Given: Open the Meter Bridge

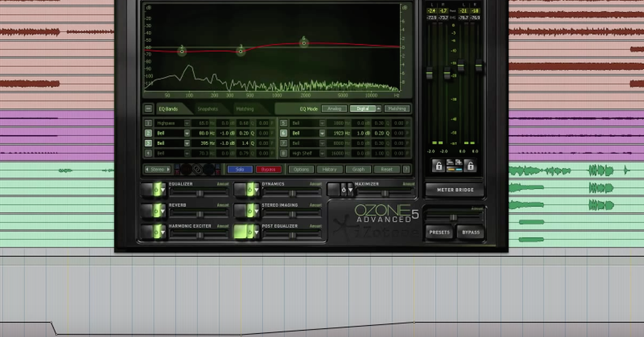Looking at the screenshot, I should pyautogui.click(x=455, y=190).
